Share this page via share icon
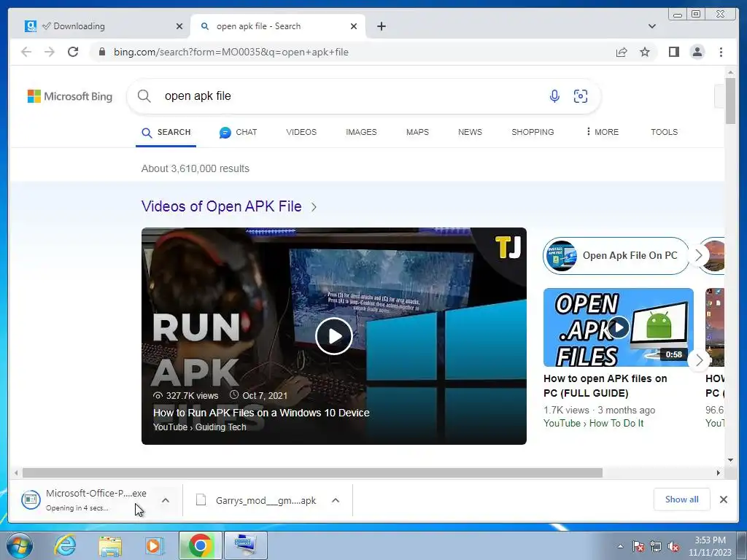 (622, 52)
